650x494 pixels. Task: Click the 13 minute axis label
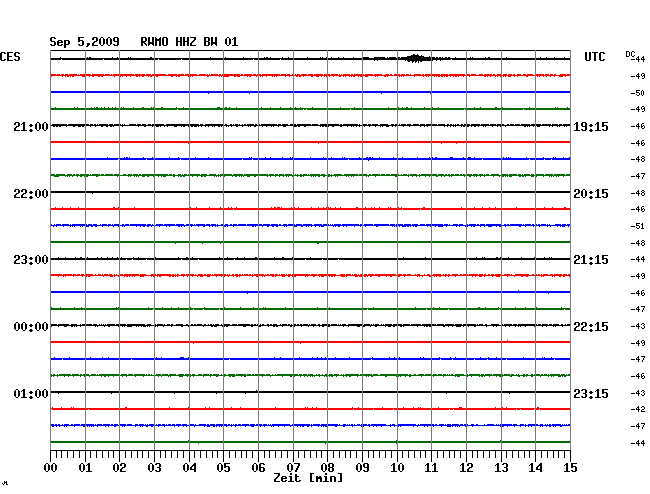point(501,468)
